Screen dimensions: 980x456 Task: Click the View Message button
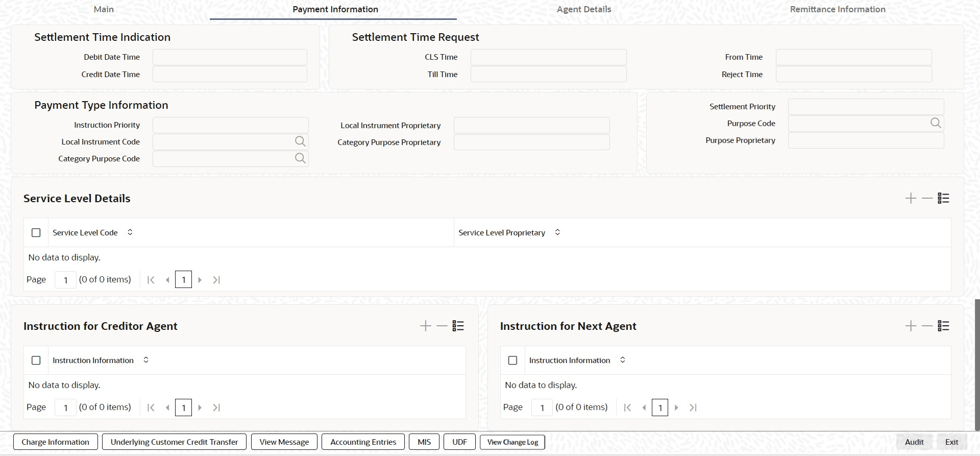pyautogui.click(x=284, y=442)
